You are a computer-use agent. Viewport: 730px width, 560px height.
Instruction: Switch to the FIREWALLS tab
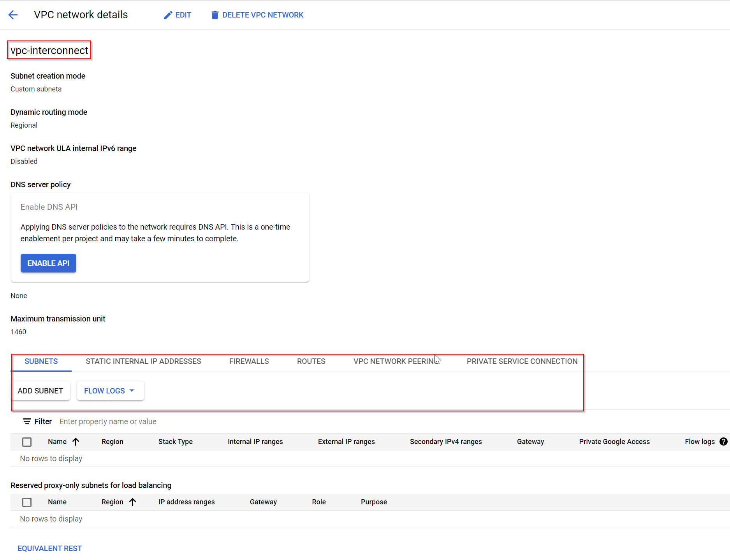(249, 361)
